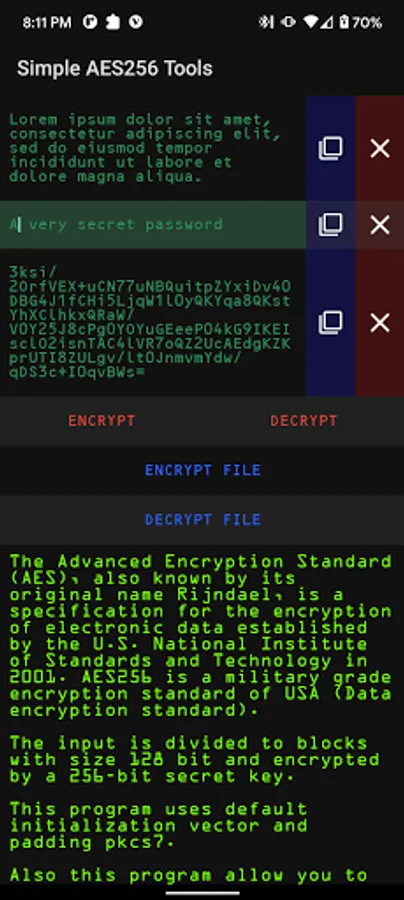
Task: Clear the encrypted ciphertext field
Action: 380,323
